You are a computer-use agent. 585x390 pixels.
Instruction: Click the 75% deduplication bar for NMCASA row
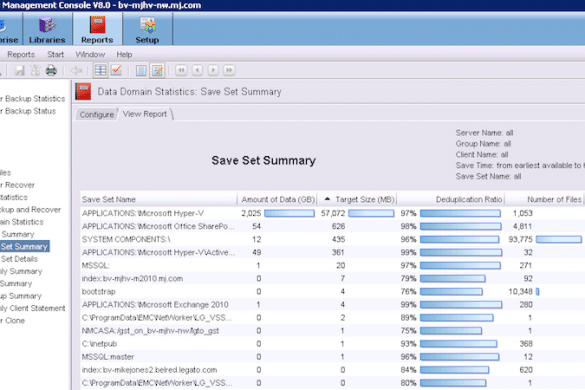pos(451,331)
